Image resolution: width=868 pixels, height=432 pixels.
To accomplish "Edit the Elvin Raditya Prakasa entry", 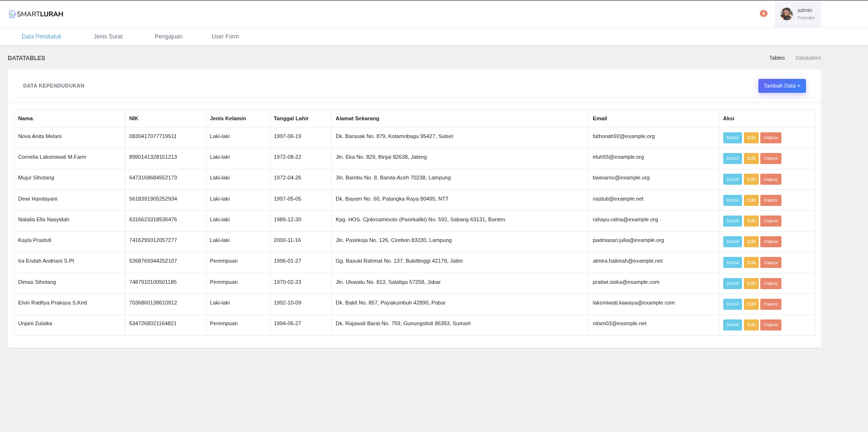I will [751, 304].
